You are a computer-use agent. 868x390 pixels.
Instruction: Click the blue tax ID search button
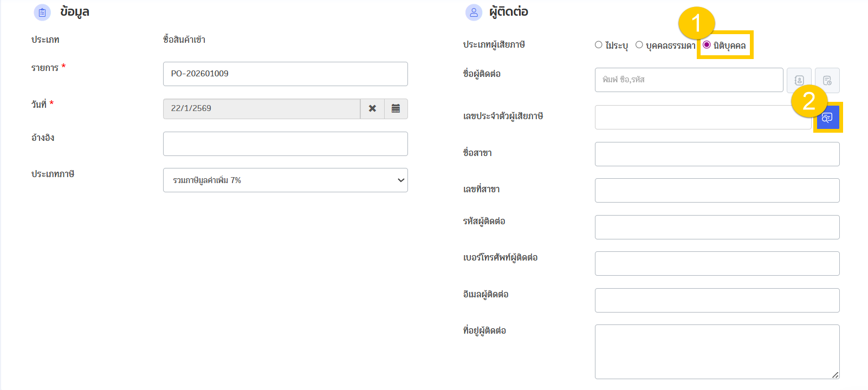[x=827, y=118]
